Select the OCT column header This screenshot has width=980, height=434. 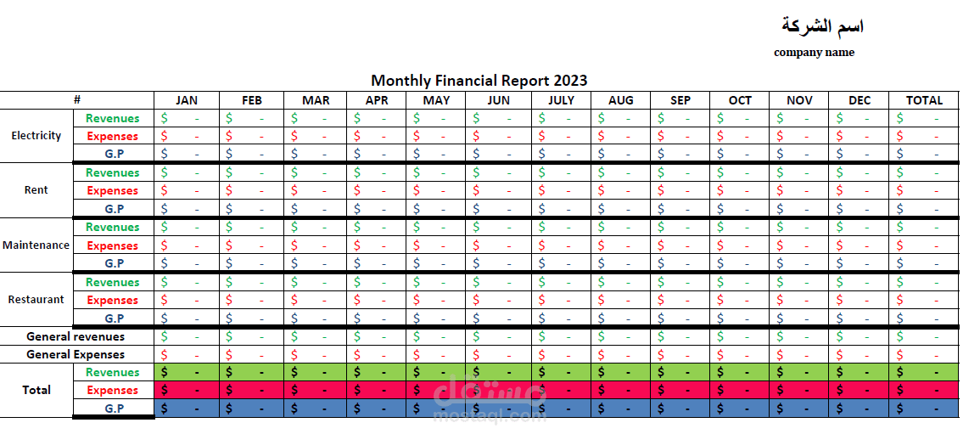(x=739, y=100)
